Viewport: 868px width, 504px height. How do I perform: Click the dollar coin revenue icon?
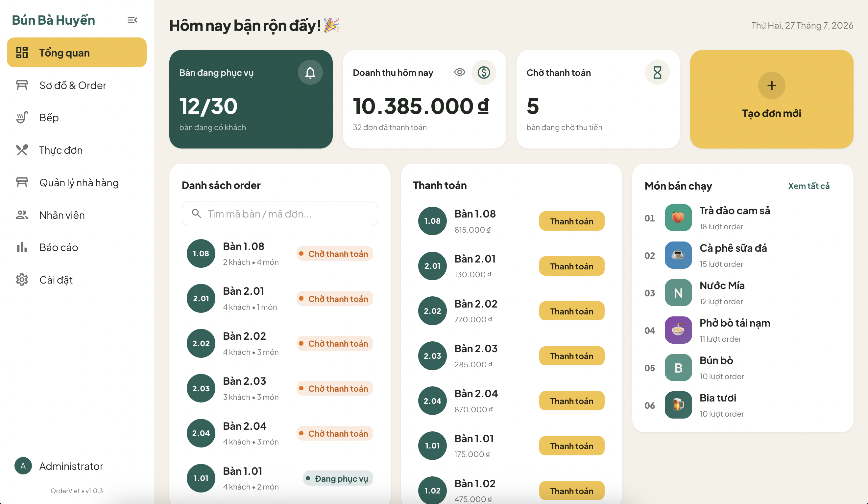(x=484, y=72)
